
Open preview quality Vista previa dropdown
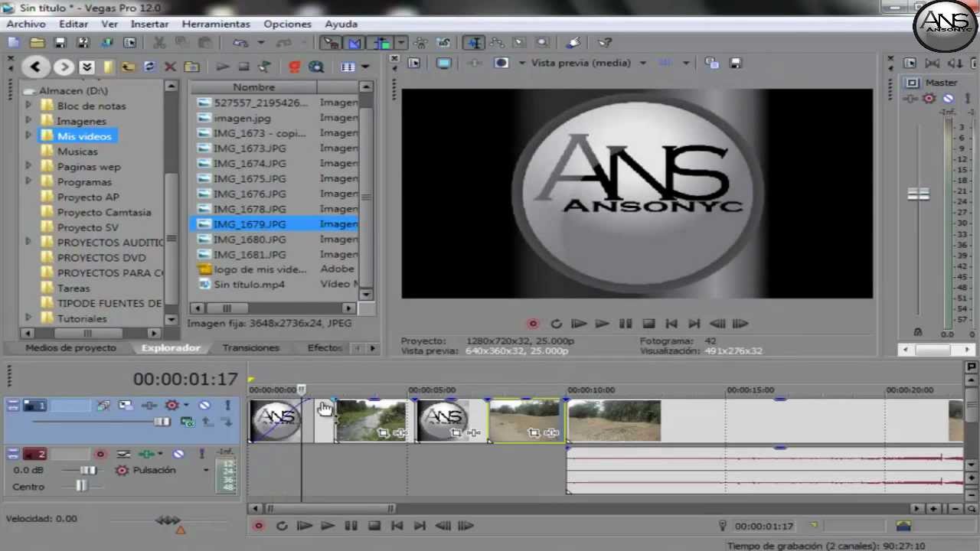tap(642, 63)
